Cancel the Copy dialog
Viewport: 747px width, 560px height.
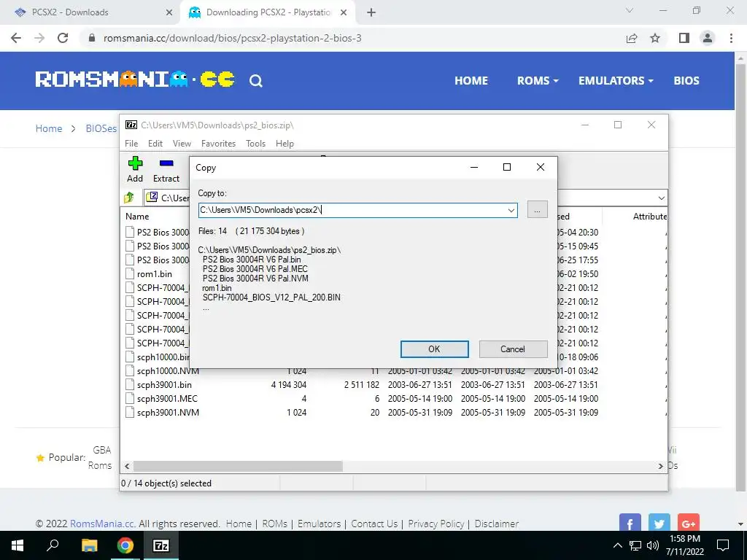pyautogui.click(x=513, y=349)
